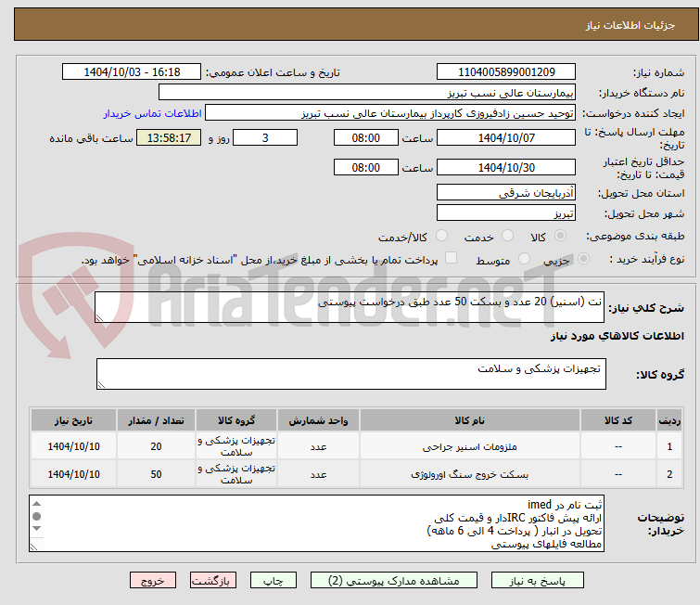Click the ردیف column header
700x605 pixels.
click(669, 420)
